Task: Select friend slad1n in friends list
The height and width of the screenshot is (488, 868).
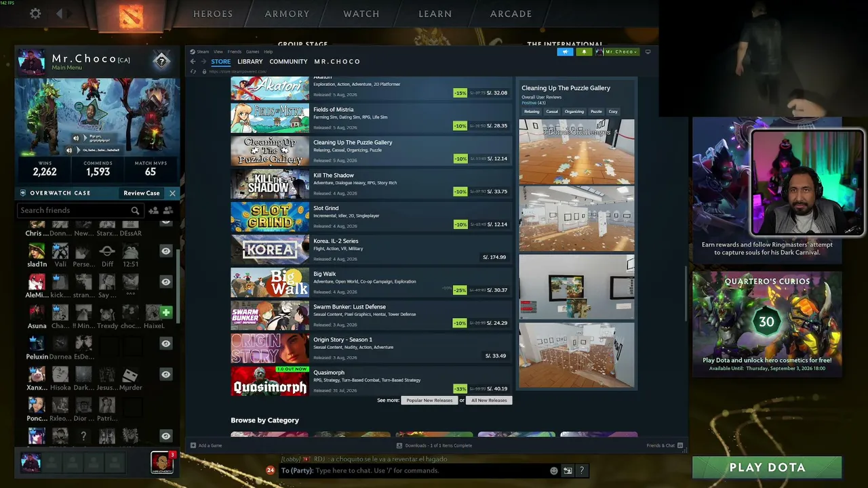Action: click(x=37, y=255)
